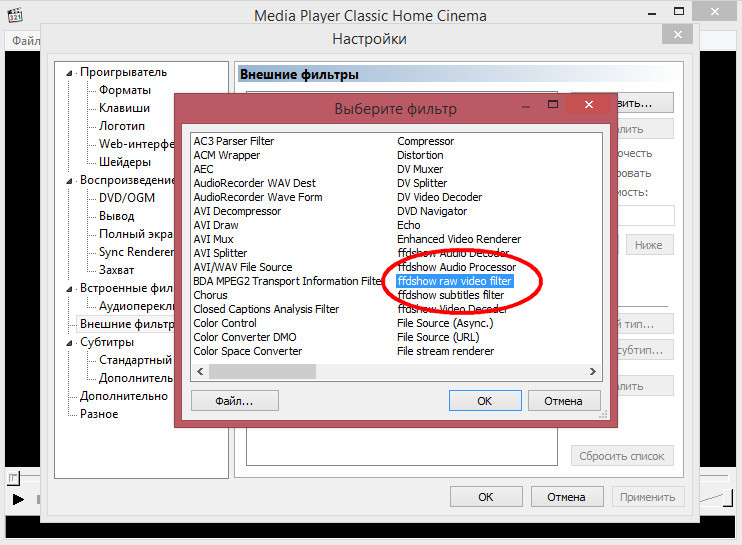Click Отмена in Настройки window

(x=567, y=497)
